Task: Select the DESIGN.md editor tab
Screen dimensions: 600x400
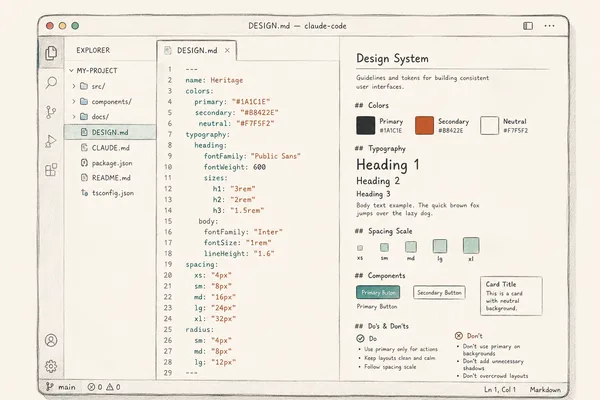Action: pos(197,50)
